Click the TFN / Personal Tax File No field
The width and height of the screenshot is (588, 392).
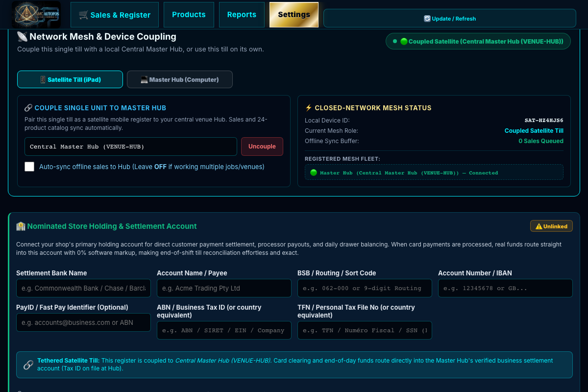365,330
